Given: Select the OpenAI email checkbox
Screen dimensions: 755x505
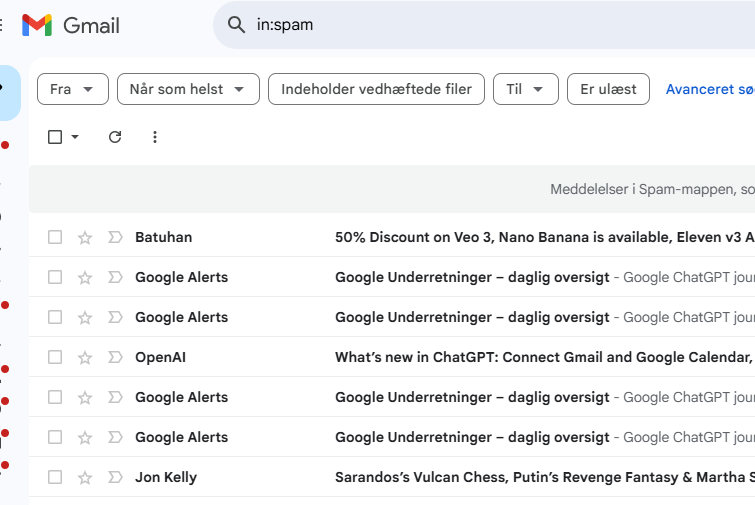Looking at the screenshot, I should click(x=55, y=357).
